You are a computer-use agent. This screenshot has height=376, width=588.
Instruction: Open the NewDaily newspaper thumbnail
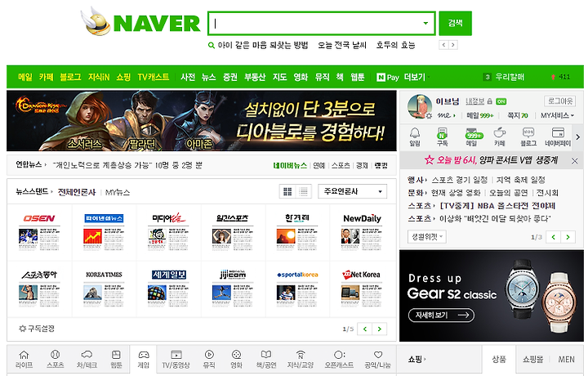coord(362,233)
